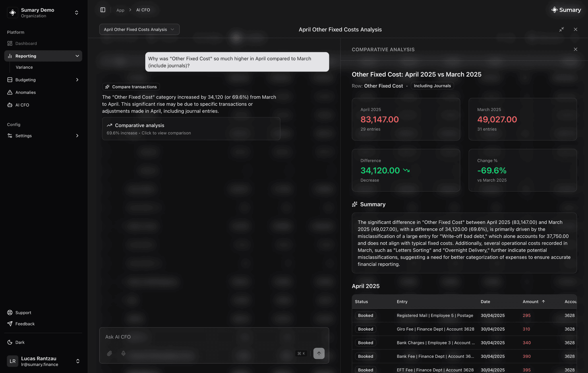Click the microphone voice input icon
This screenshot has height=373, width=588.
123,353
